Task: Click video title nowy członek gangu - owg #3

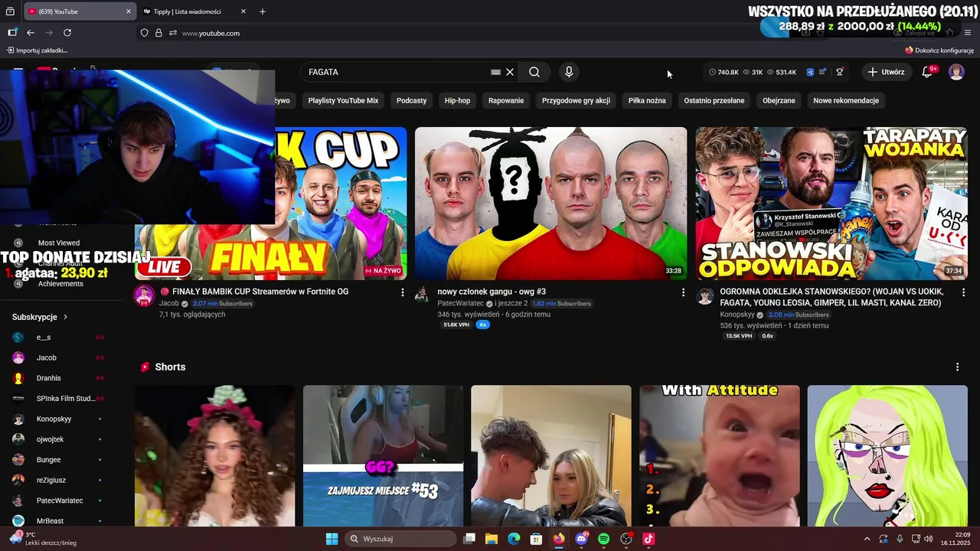Action: 492,292
